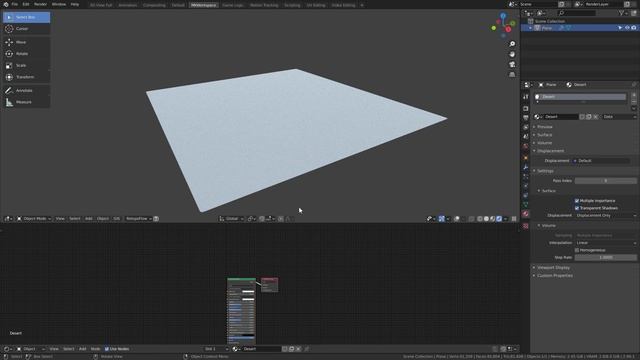Viewport: 640px width, 360px height.
Task: Open the Output properties tab
Action: 526,118
